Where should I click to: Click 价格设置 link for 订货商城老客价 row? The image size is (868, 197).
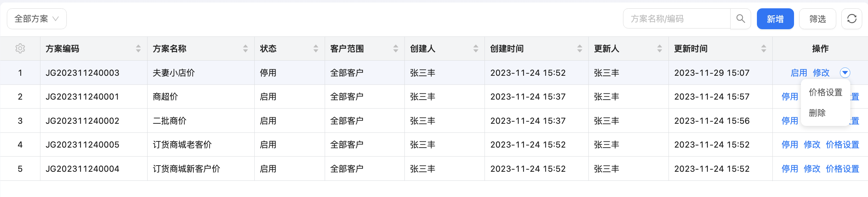[x=843, y=145]
